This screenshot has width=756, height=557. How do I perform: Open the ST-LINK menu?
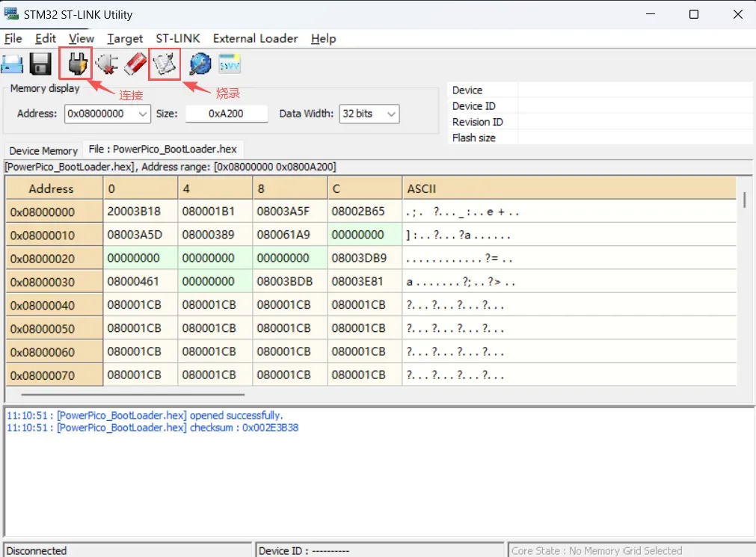(177, 38)
